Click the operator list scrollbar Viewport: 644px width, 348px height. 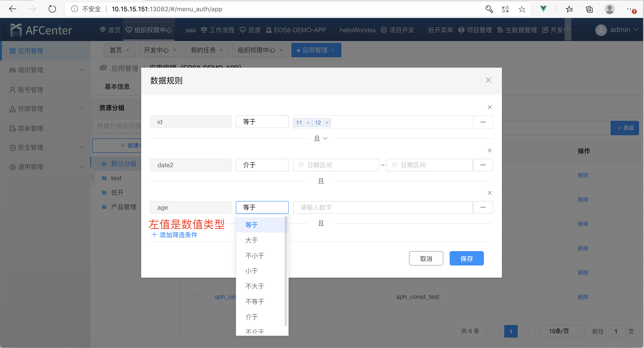286,271
